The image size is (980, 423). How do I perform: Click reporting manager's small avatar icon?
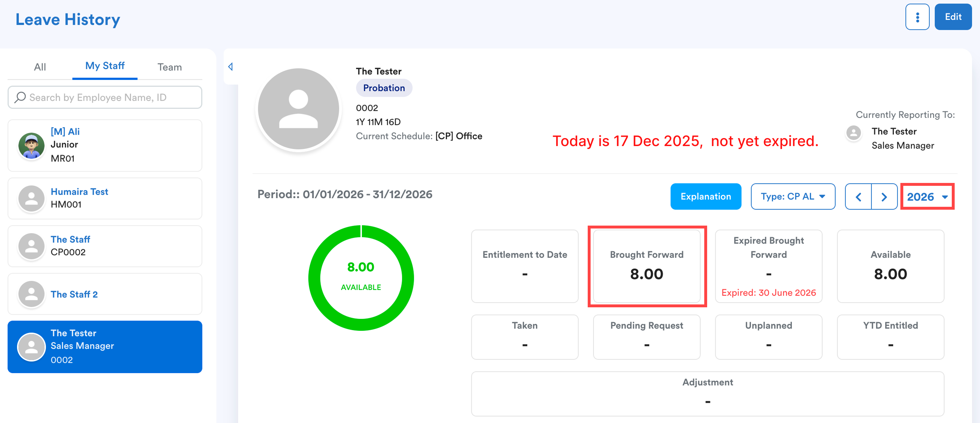853,133
